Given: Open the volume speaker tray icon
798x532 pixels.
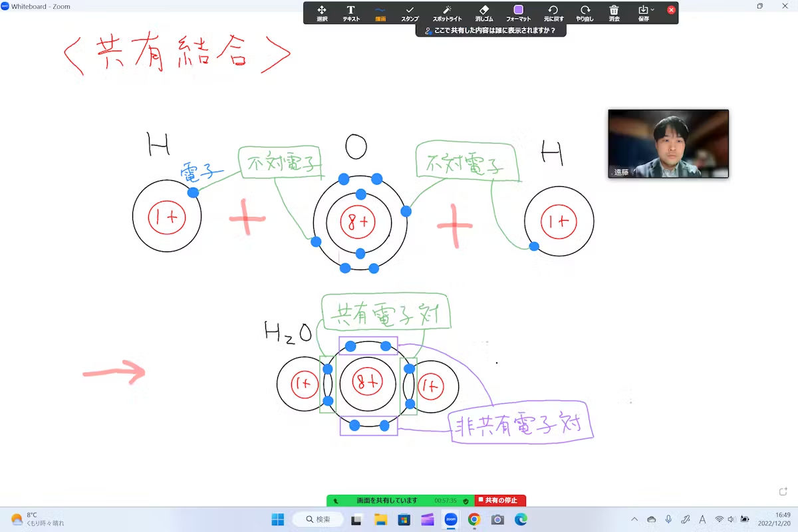Looking at the screenshot, I should pyautogui.click(x=731, y=519).
